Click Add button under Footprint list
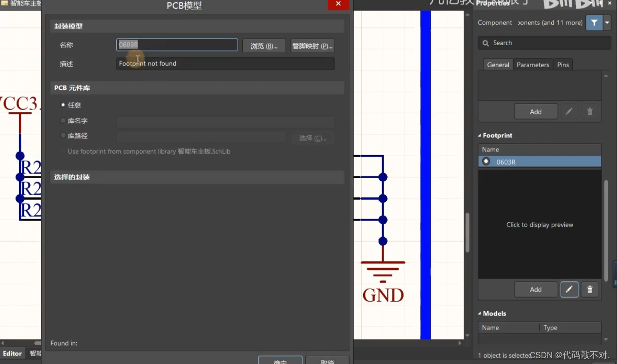The width and height of the screenshot is (617, 364). coord(536,290)
